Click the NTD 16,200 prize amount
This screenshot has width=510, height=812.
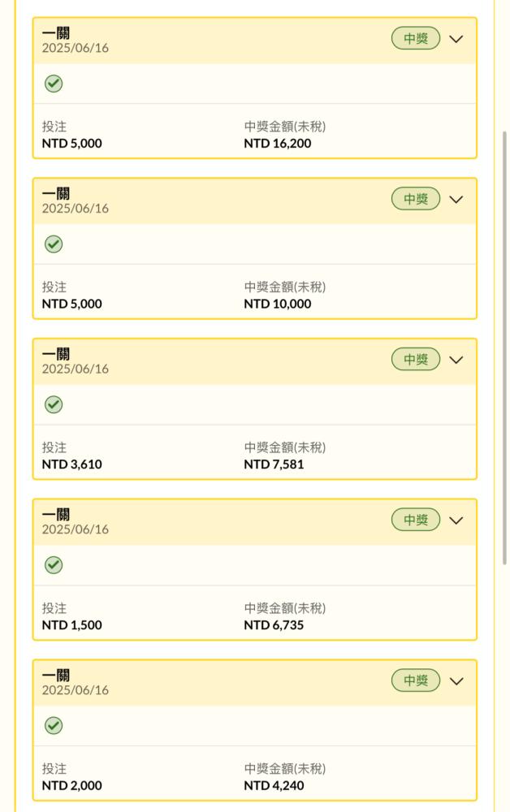278,144
